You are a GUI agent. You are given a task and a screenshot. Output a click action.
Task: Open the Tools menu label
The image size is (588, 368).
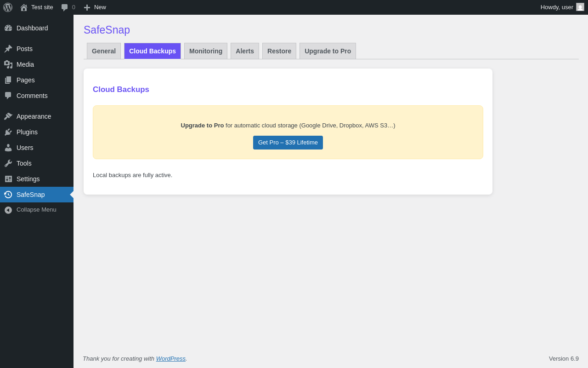[24, 163]
